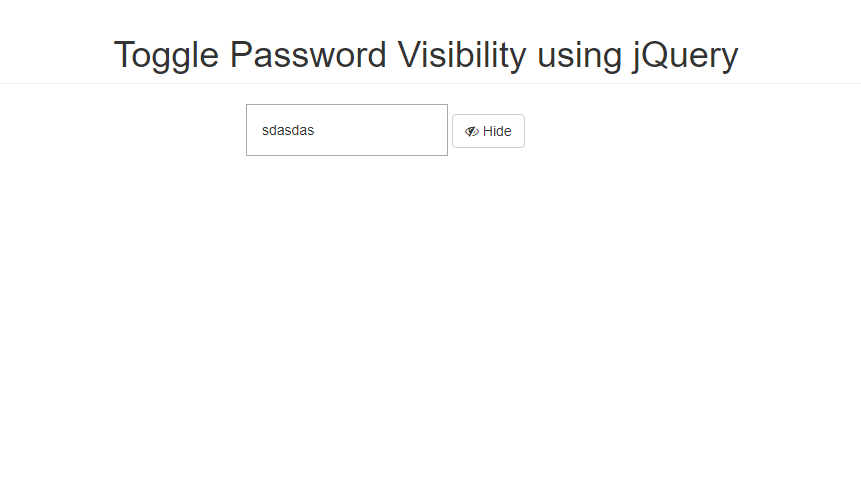
Task: Click the word 'using' in the heading
Action: (579, 55)
